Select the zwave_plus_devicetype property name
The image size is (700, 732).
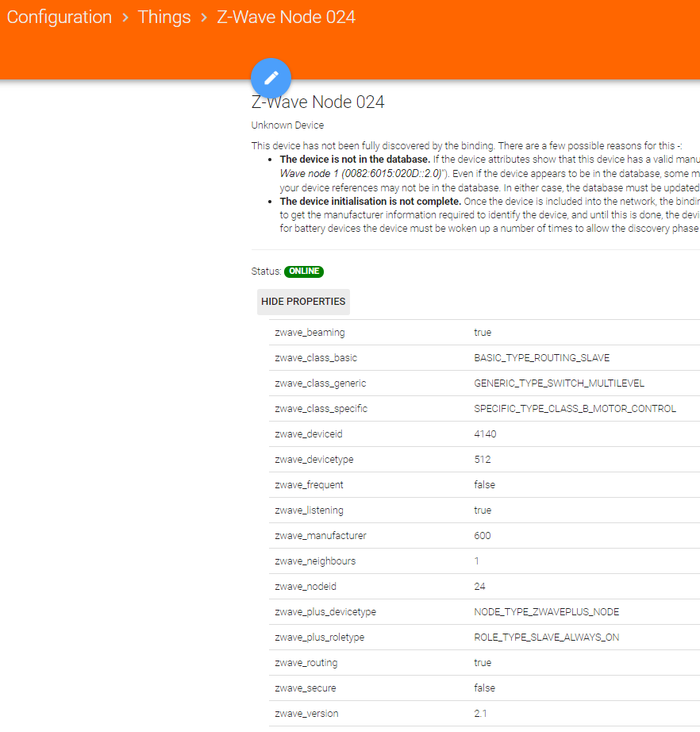325,612
